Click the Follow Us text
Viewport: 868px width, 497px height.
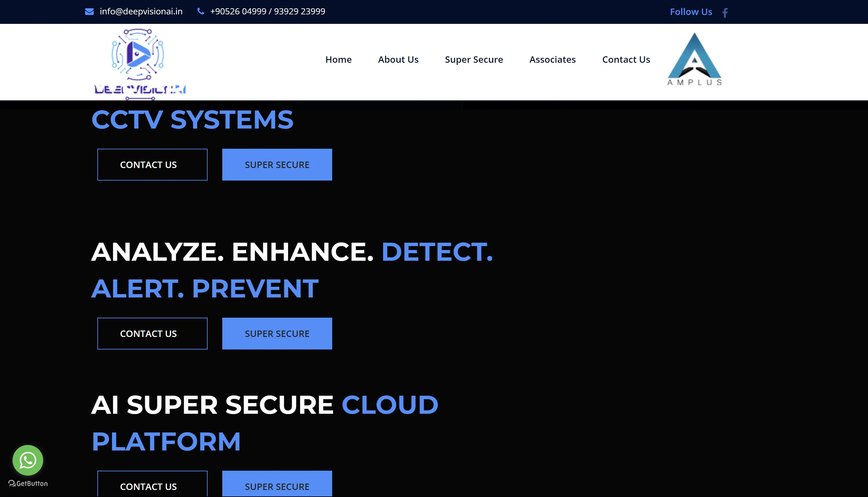point(691,12)
